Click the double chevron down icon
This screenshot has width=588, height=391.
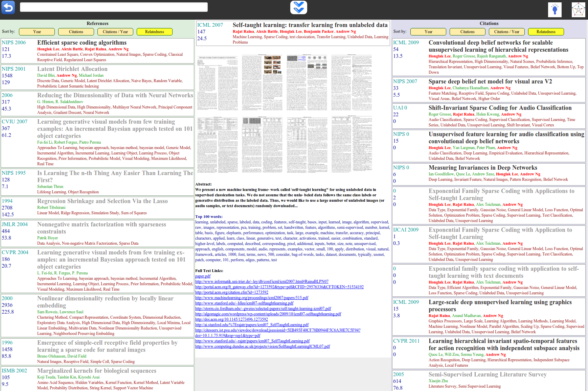298,7
